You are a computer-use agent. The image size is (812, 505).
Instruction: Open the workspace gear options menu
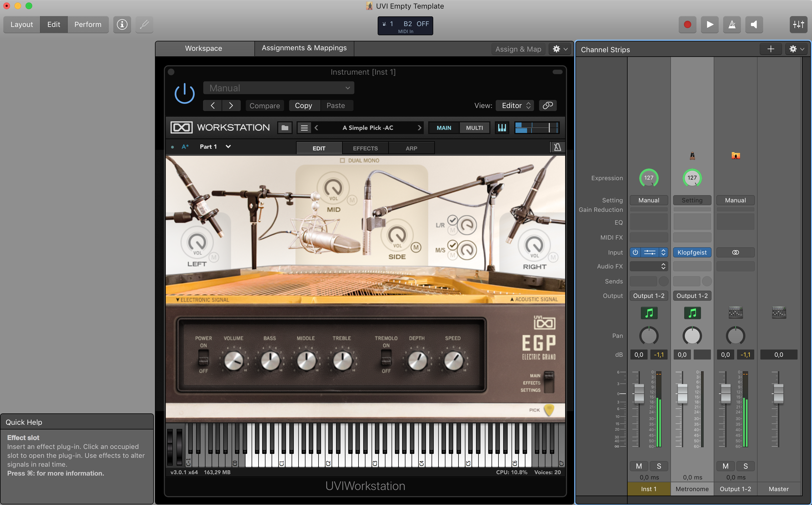pyautogui.click(x=560, y=49)
